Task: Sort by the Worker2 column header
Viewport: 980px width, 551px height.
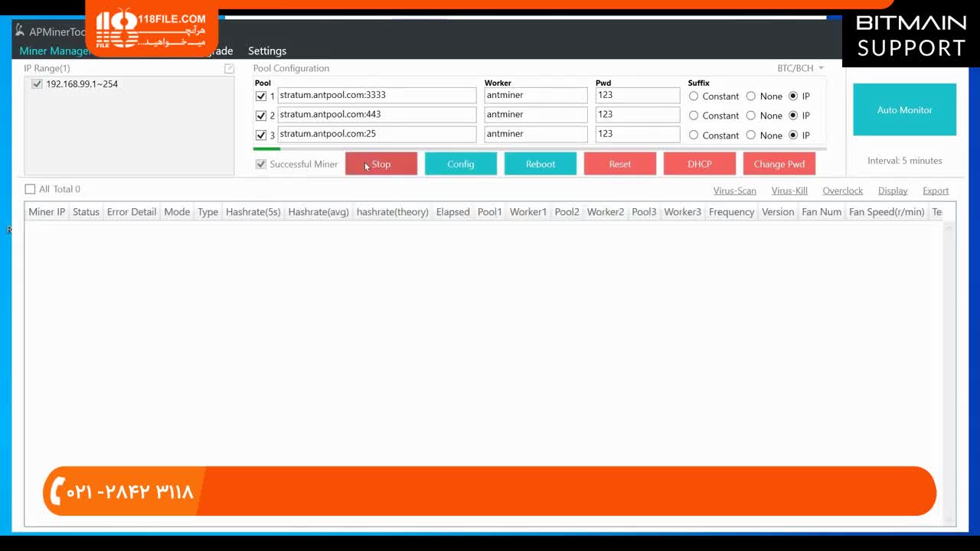Action: 606,212
